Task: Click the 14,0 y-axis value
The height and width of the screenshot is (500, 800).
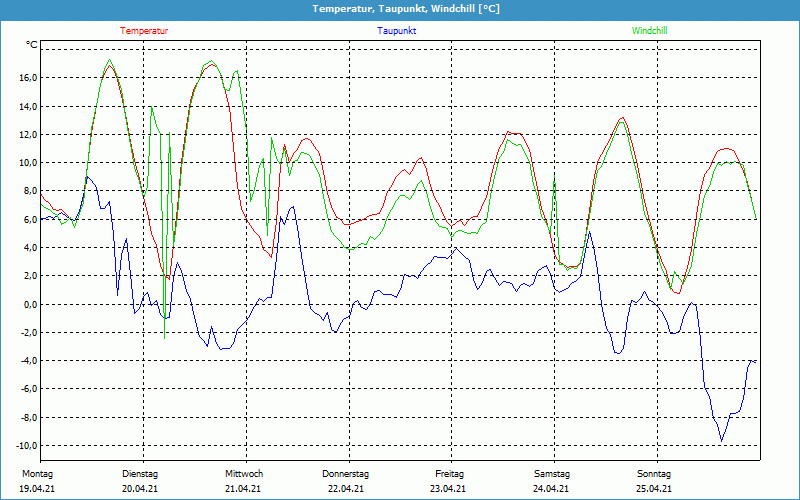Action: (29, 107)
